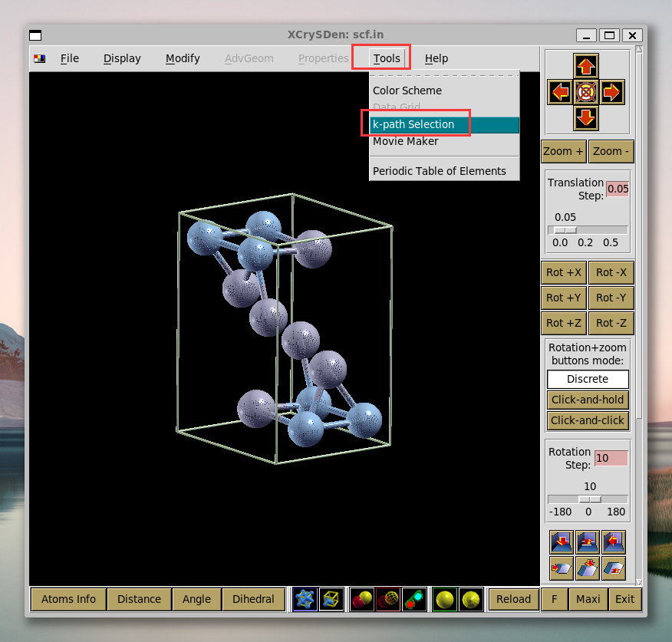The width and height of the screenshot is (672, 642).
Task: Select the Discrete buttons mode
Action: (x=588, y=379)
